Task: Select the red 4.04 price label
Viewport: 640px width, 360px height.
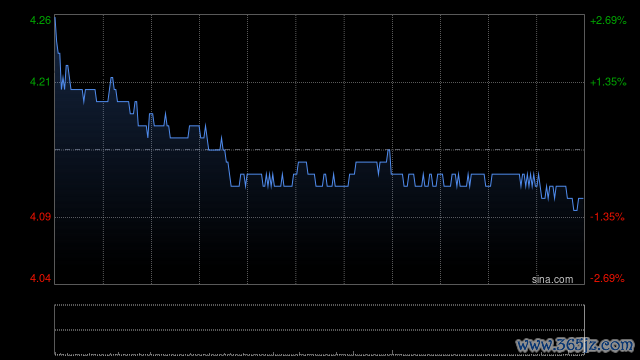Action: point(40,278)
